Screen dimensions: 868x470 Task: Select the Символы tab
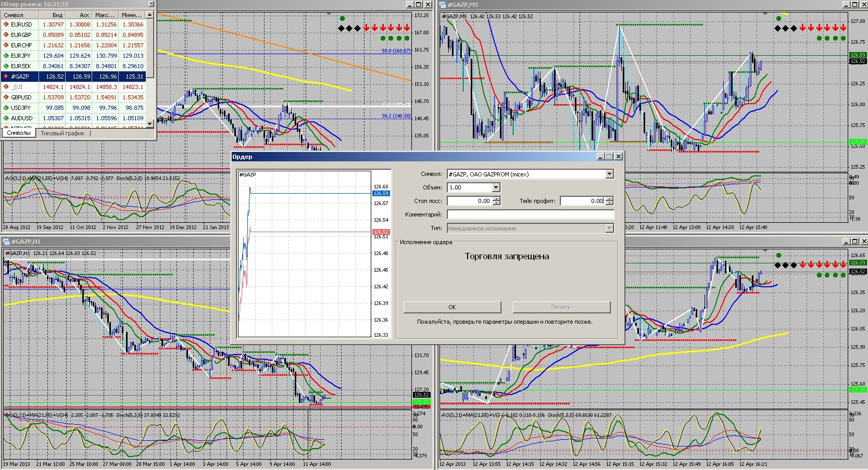point(19,133)
